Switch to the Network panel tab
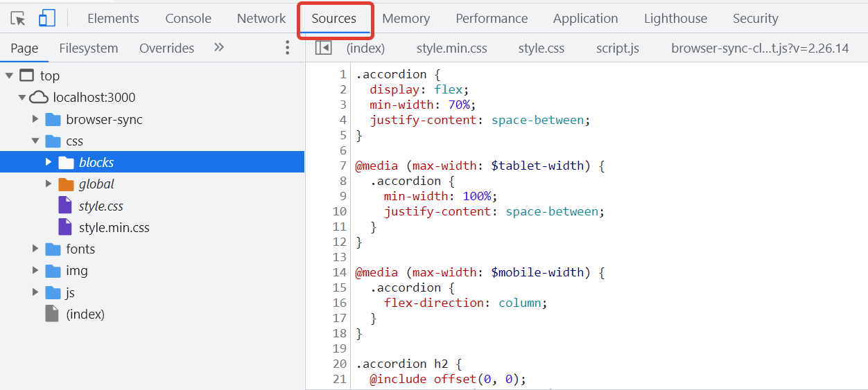The width and height of the screenshot is (868, 390). (261, 19)
